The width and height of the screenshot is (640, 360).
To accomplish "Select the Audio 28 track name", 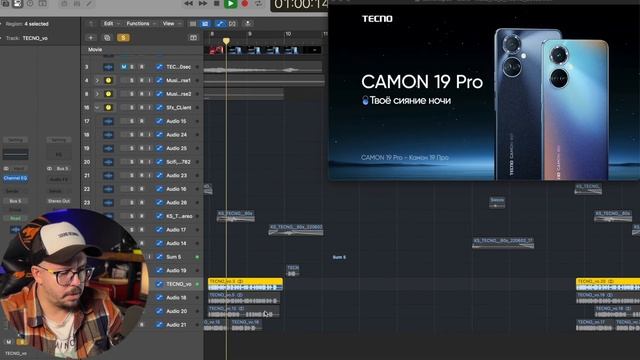I will (176, 202).
